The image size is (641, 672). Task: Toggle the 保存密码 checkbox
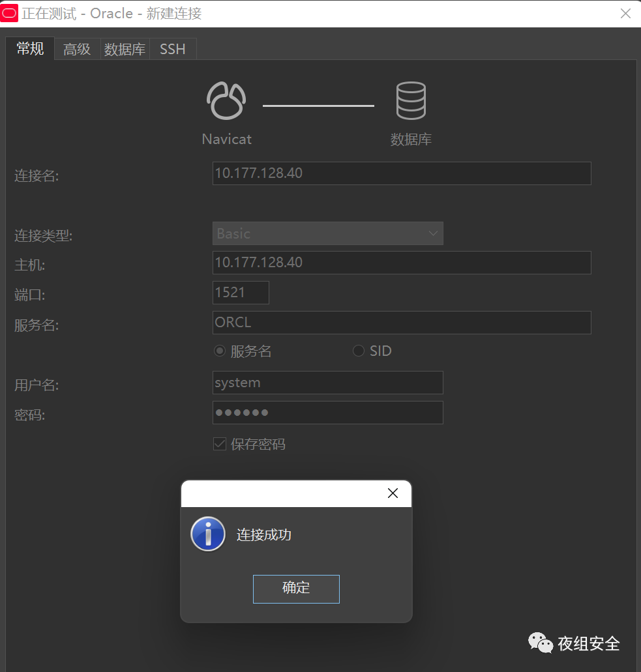click(220, 444)
